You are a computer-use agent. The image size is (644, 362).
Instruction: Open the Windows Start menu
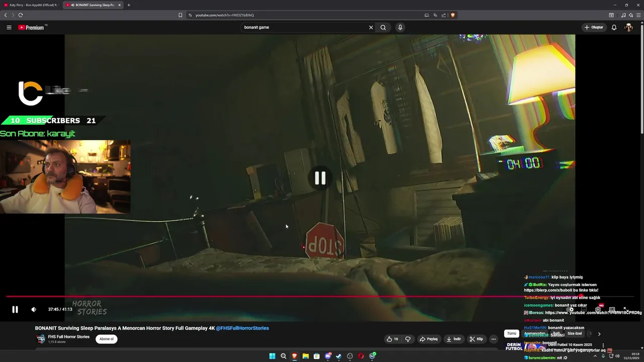click(x=272, y=356)
